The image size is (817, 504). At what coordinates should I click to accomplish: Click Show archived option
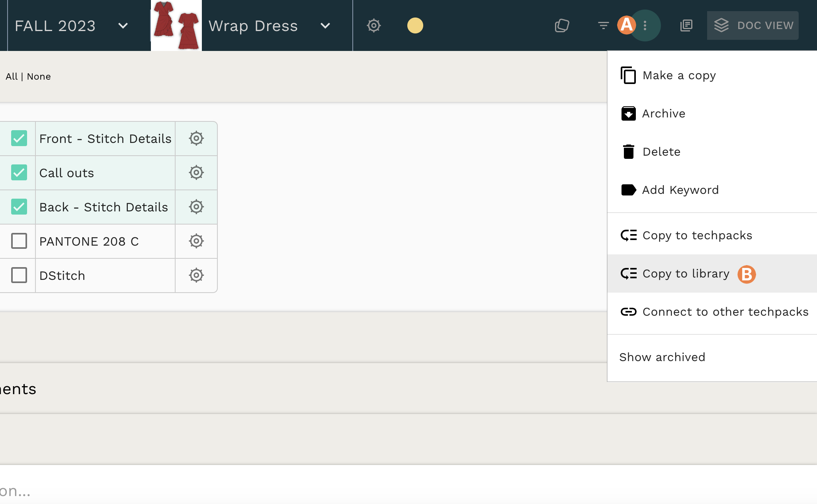point(662,357)
